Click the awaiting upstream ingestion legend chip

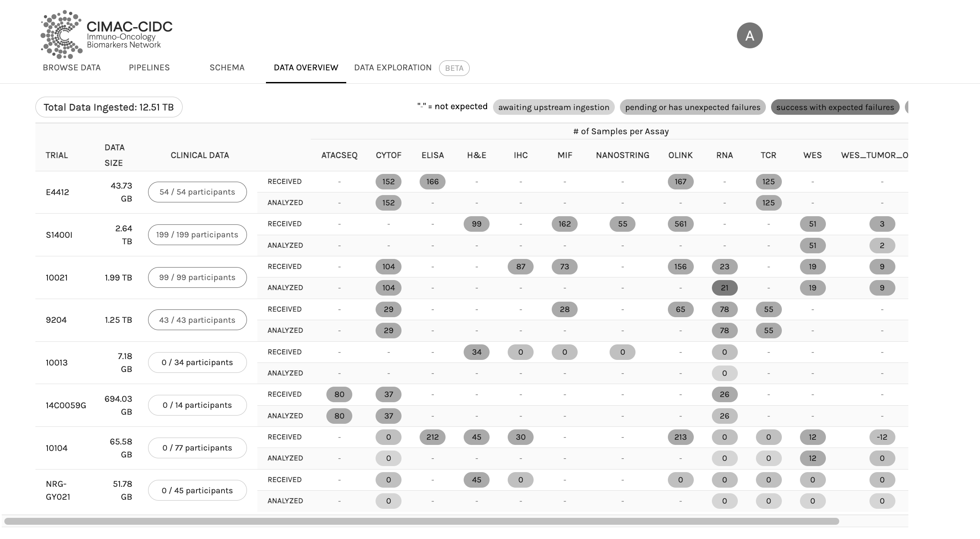[x=553, y=107]
